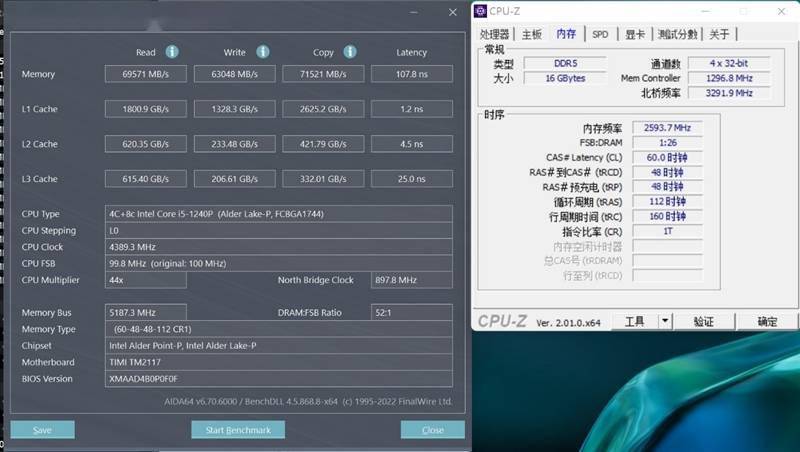Click L3 Cache latency value 25.0 ns
Screen dimensions: 800x452
tap(412, 179)
